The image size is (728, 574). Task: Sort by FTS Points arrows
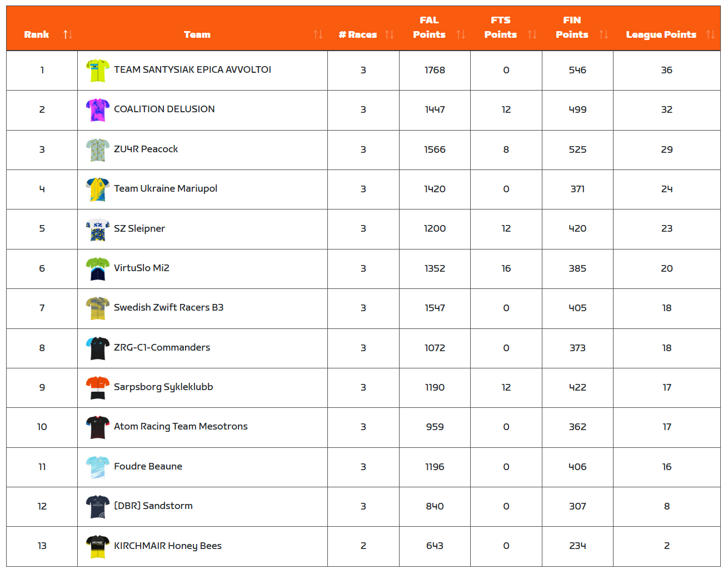tap(532, 34)
